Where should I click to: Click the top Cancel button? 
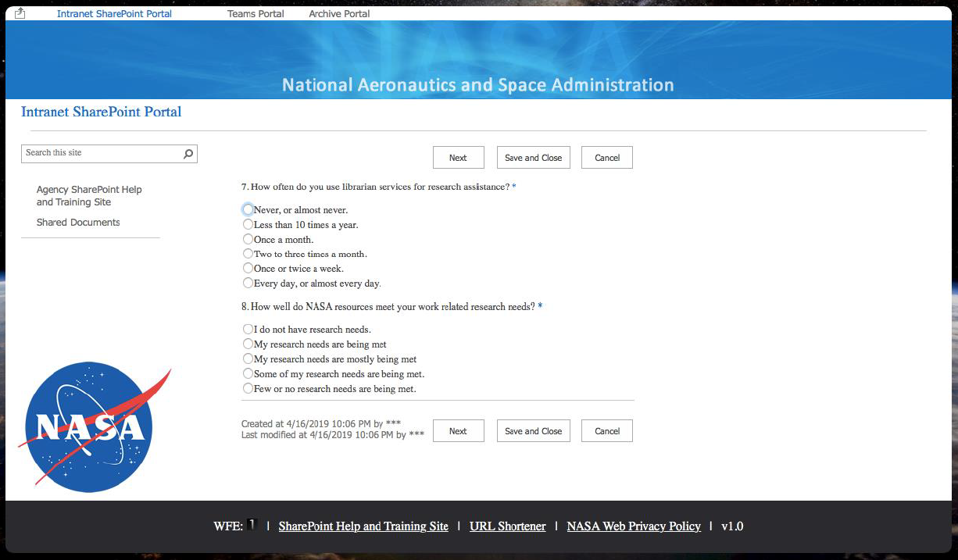click(606, 158)
